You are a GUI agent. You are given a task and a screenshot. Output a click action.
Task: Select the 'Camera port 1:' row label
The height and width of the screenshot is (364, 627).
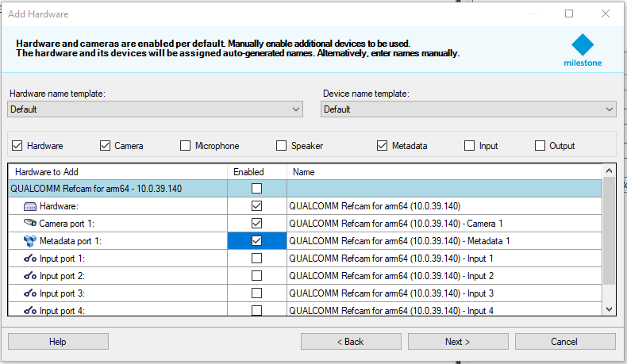pos(67,224)
